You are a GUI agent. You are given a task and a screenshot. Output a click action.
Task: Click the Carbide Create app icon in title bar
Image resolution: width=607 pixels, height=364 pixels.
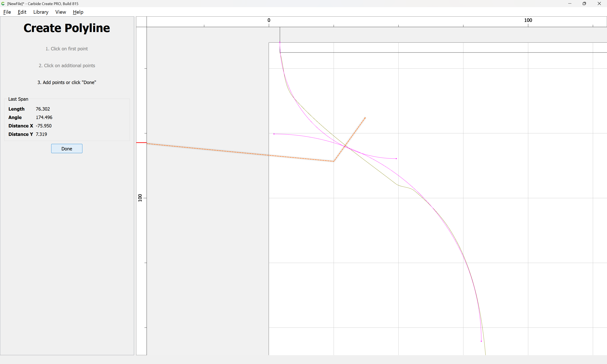[x=3, y=4]
